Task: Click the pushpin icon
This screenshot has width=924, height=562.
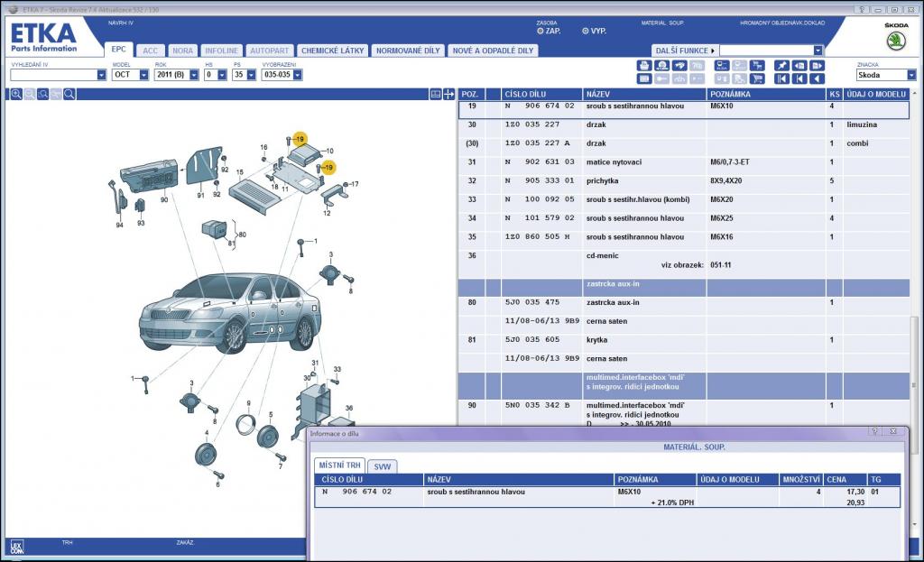Action: 782,65
